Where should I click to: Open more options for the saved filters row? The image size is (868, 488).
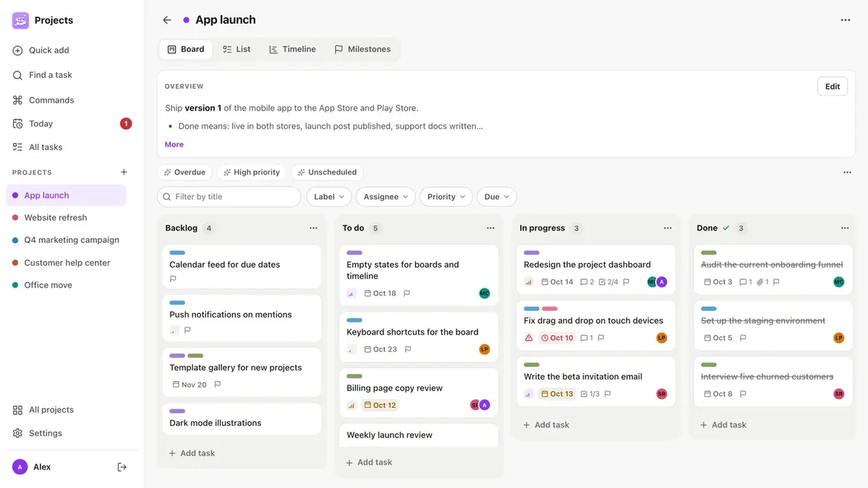pos(847,172)
